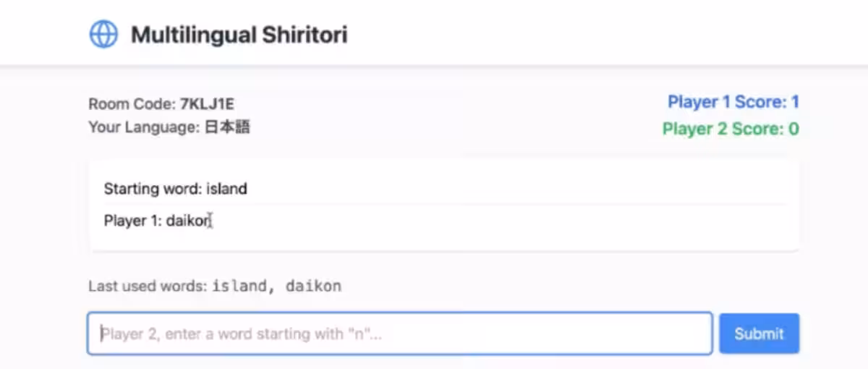Click the word island in Starting word row
The height and width of the screenshot is (369, 868).
[x=226, y=189]
